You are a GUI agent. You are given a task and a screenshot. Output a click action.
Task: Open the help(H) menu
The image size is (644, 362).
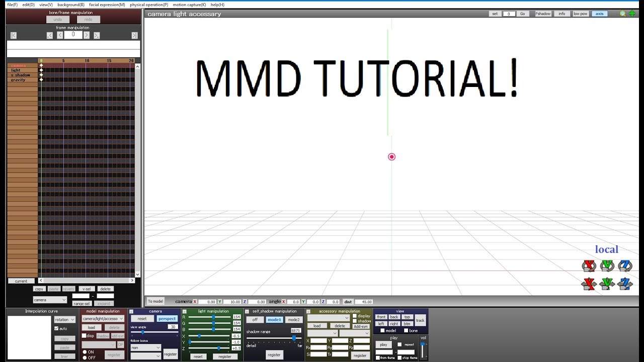[217, 5]
